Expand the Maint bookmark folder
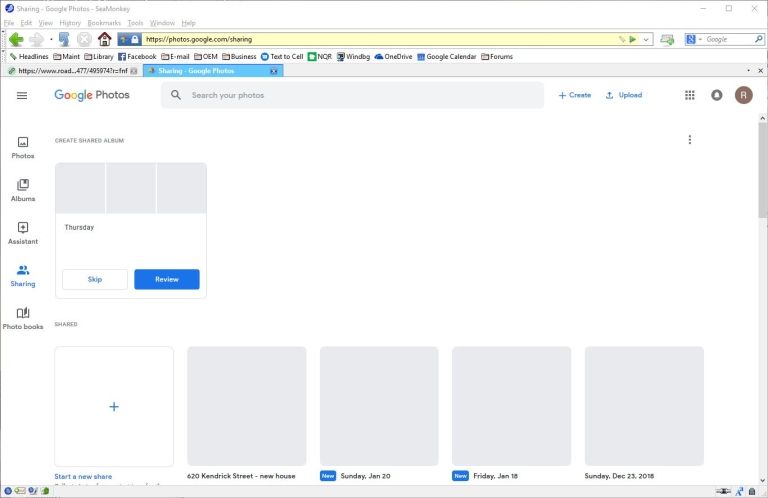Image resolution: width=768 pixels, height=498 pixels. tap(67, 57)
